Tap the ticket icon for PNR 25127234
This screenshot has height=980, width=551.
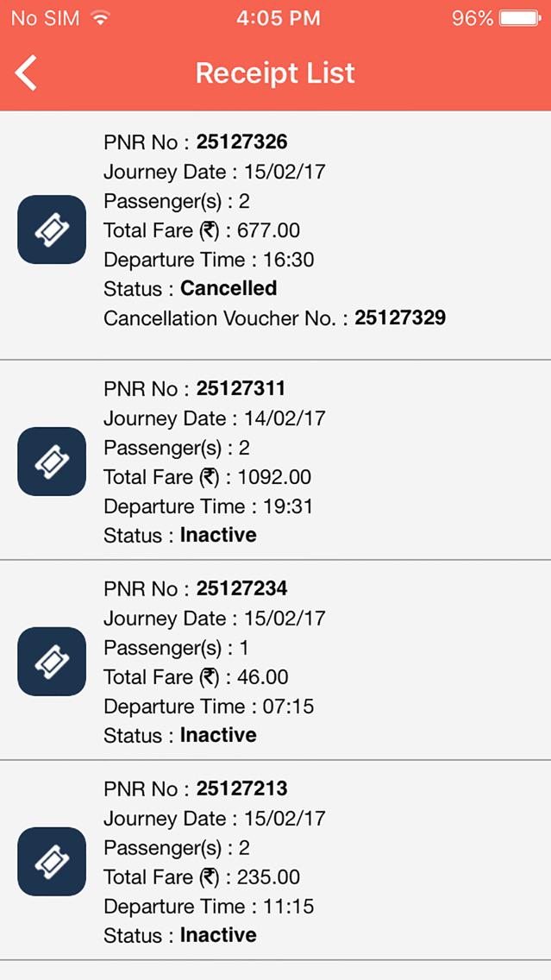(52, 662)
